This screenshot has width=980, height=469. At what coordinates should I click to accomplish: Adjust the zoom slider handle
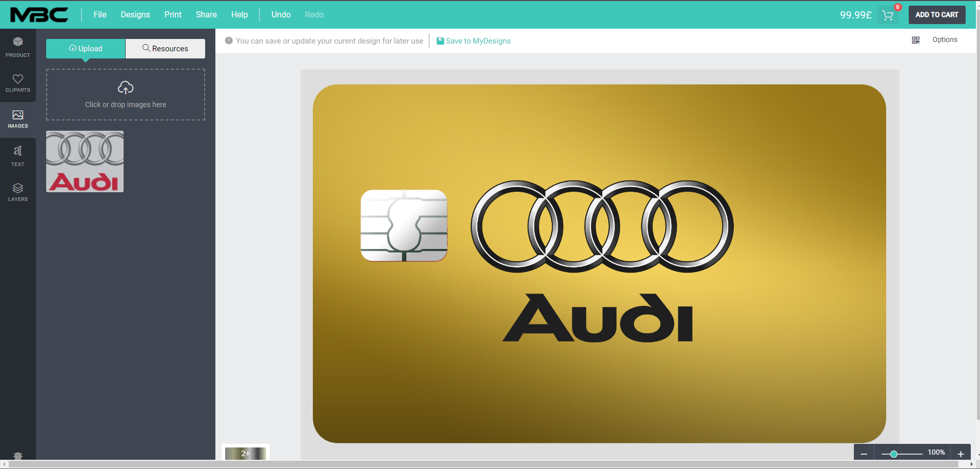pyautogui.click(x=894, y=454)
